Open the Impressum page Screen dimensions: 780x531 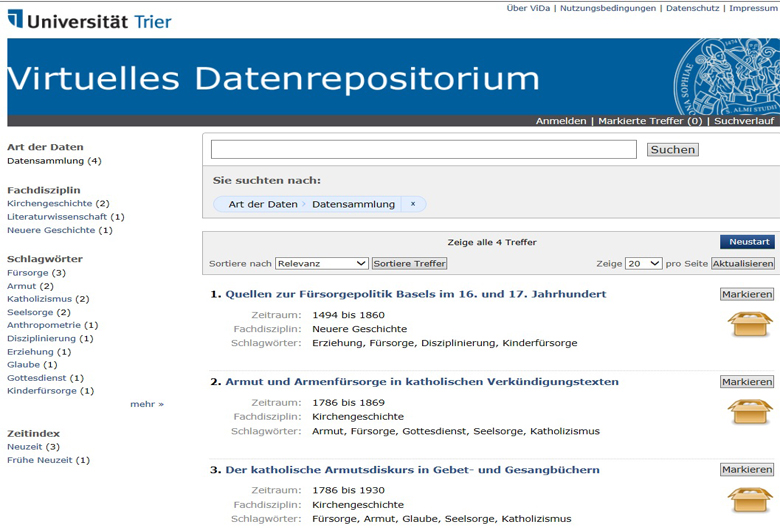753,8
